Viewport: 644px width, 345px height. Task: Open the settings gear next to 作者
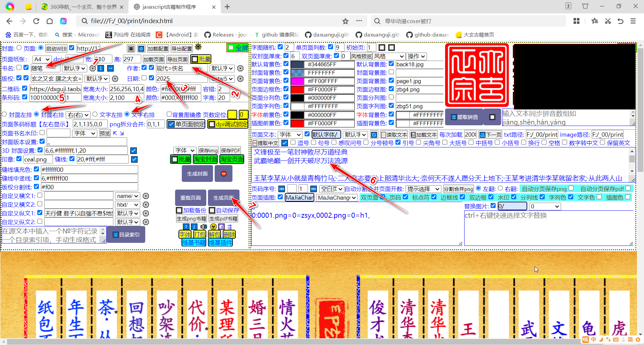240,68
